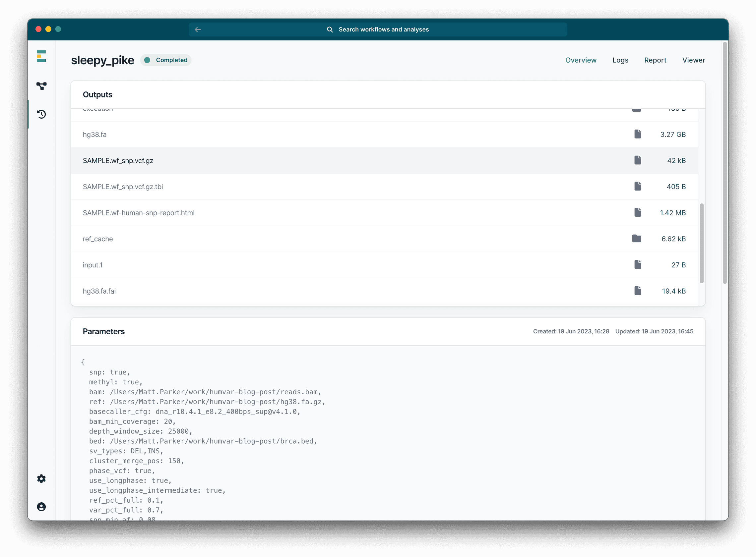This screenshot has width=756, height=557.
Task: Click the EPI2ME logo icon in sidebar
Action: (x=41, y=56)
